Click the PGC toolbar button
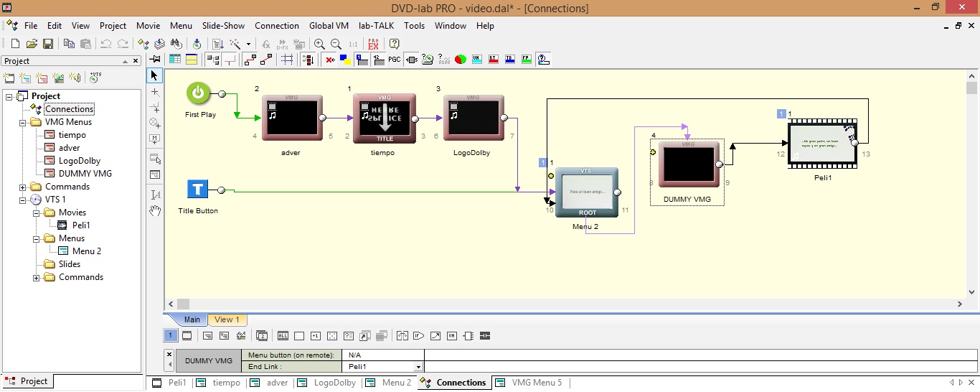 click(395, 60)
